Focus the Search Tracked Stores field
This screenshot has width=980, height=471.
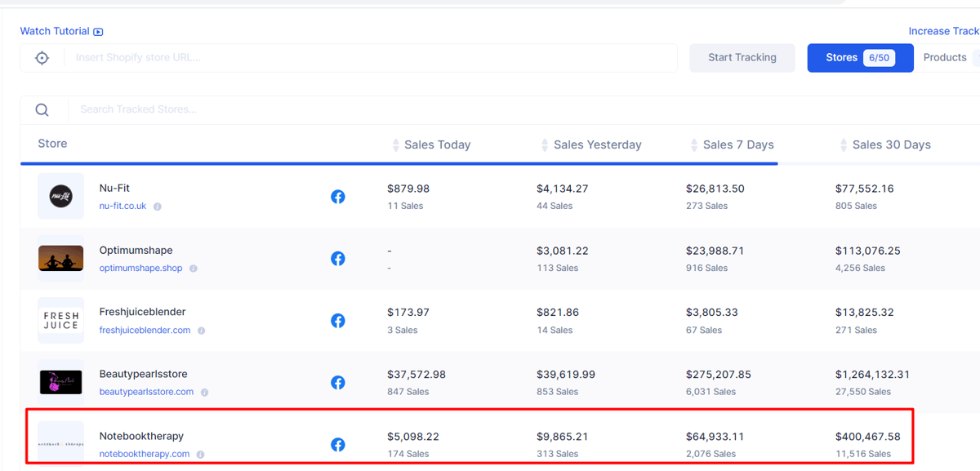(523, 110)
